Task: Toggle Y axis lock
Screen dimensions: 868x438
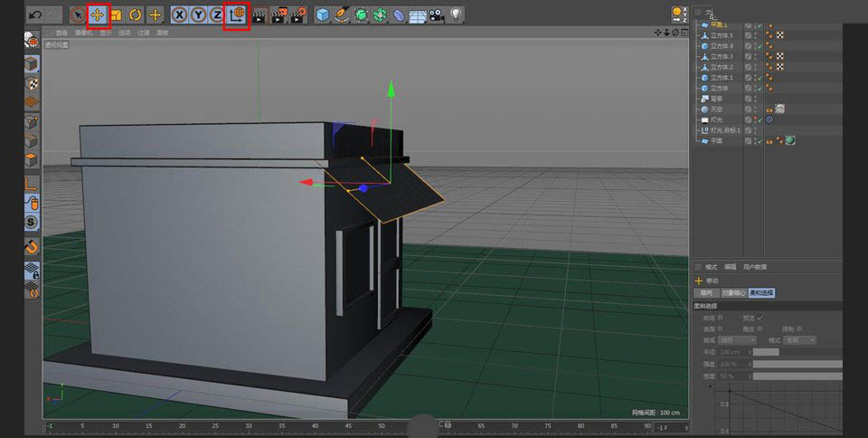Action: (198, 14)
